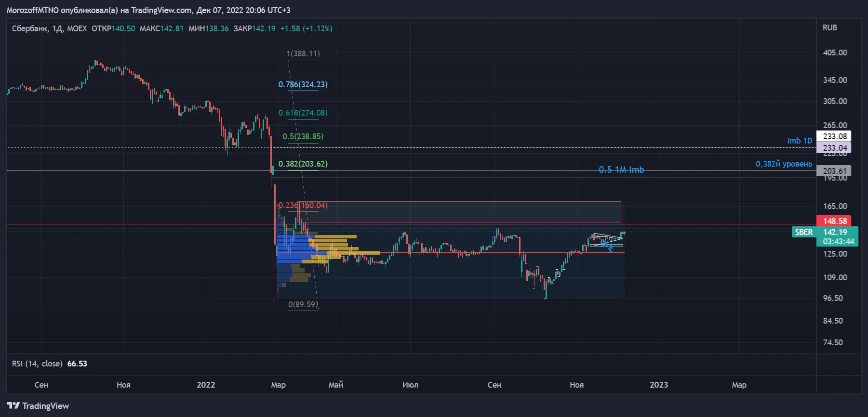This screenshot has width=868, height=417.
Task: Click the TradingView logo at bottom left
Action: click(x=38, y=406)
